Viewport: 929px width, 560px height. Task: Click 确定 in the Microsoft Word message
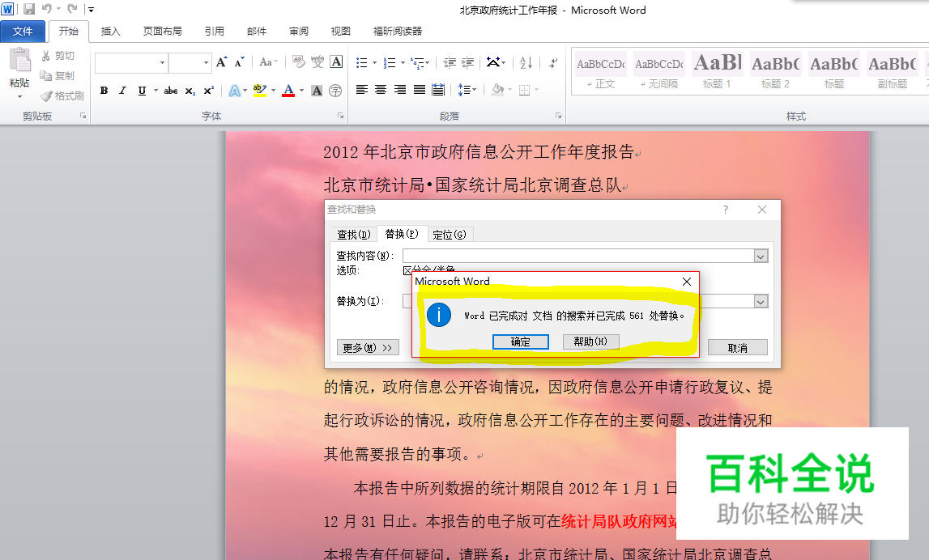pos(520,342)
